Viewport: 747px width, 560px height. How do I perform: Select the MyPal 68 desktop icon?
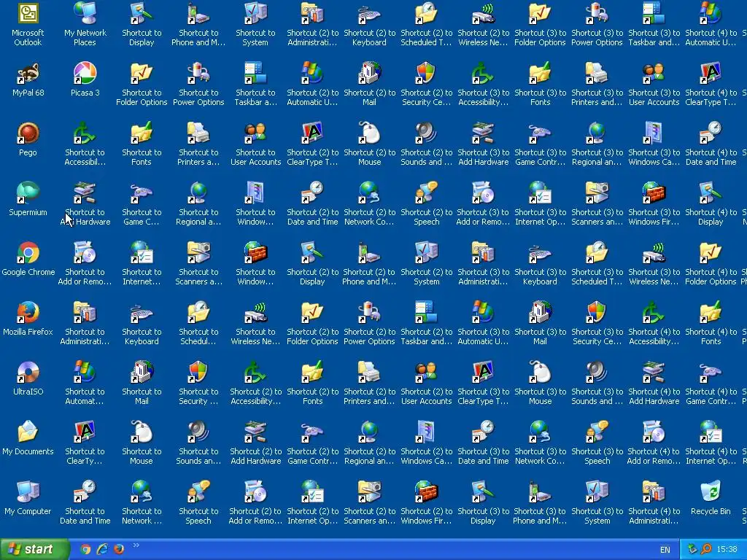28,79
